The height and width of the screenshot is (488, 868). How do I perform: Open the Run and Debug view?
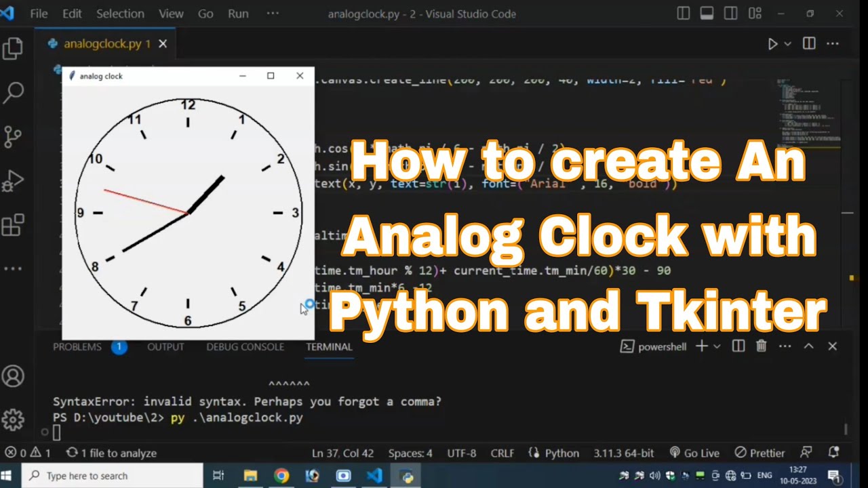[13, 181]
